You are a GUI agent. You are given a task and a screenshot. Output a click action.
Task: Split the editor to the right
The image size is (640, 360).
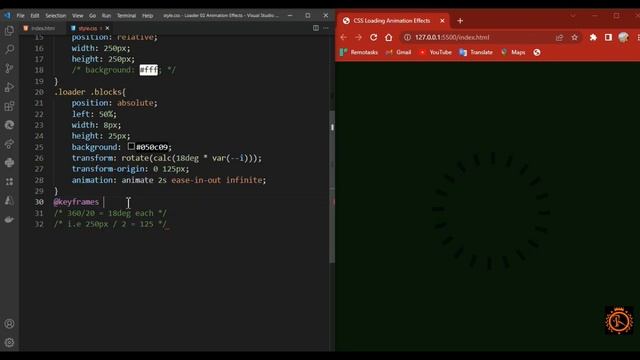[x=316, y=28]
